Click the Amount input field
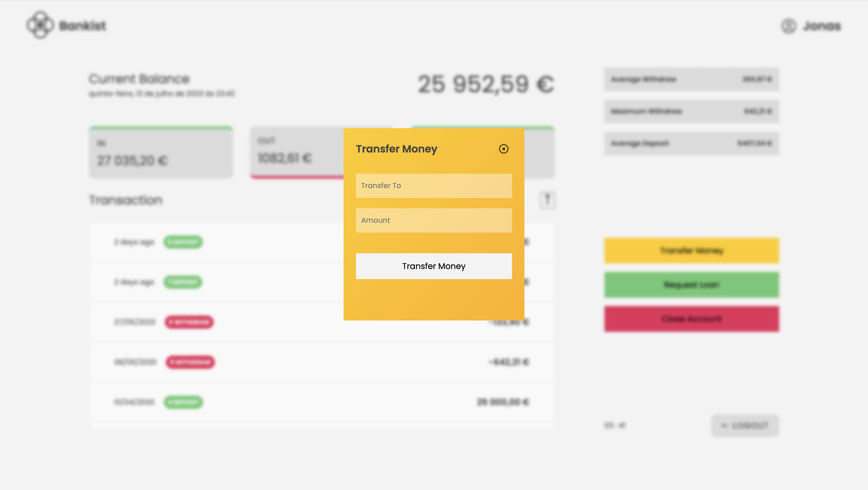The image size is (868, 490). 434,220
